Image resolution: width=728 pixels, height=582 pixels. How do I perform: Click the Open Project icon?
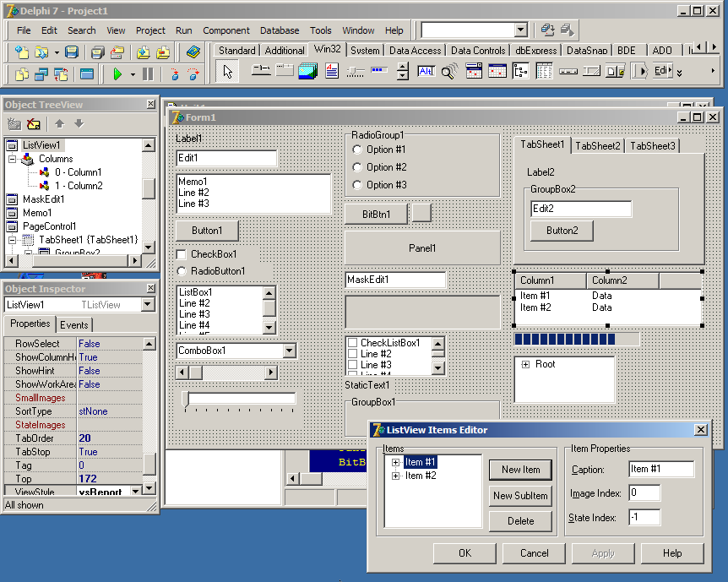point(117,52)
